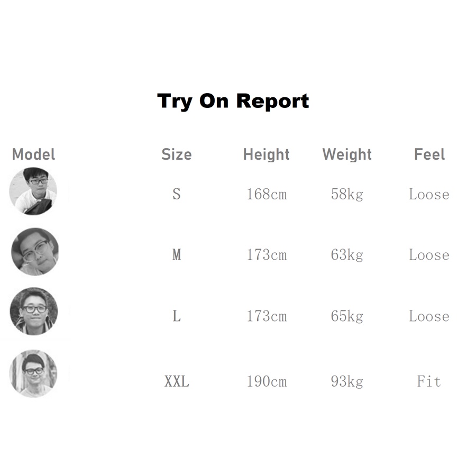Click the Weight column header
The image size is (476, 476).
coord(347,154)
